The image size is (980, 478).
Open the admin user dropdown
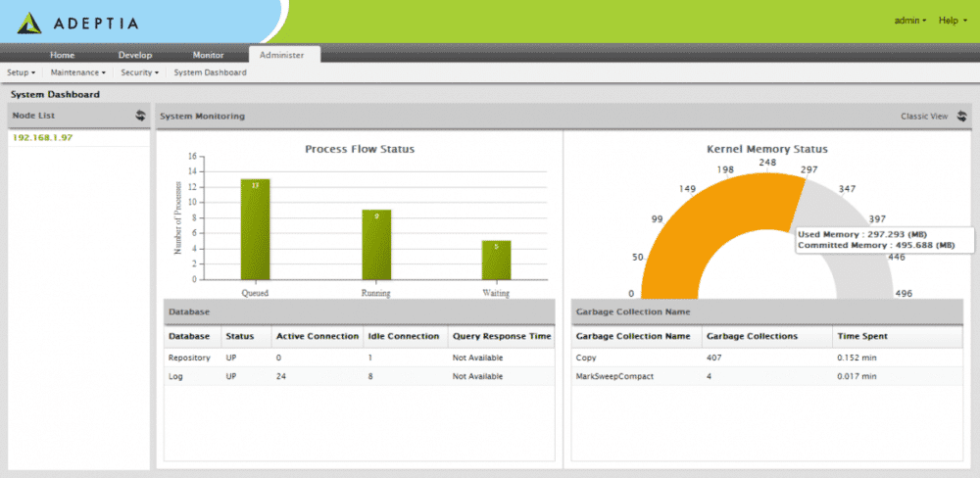pos(910,21)
